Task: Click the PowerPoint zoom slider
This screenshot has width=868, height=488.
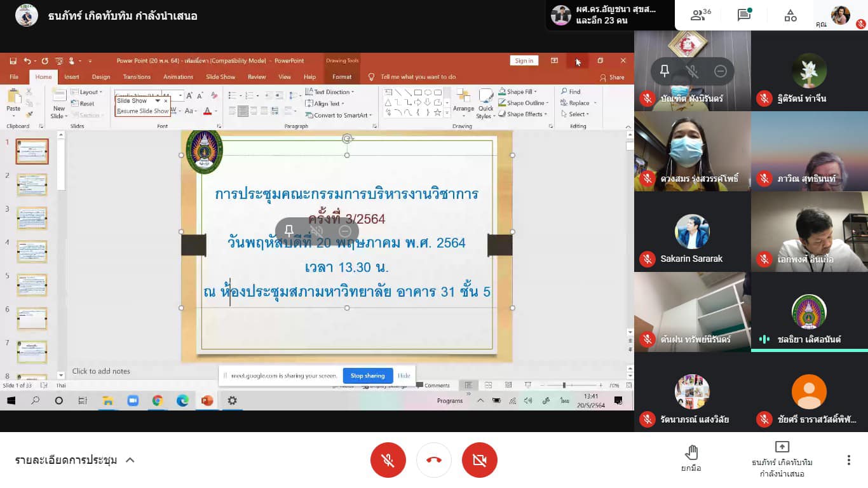Action: pos(564,385)
